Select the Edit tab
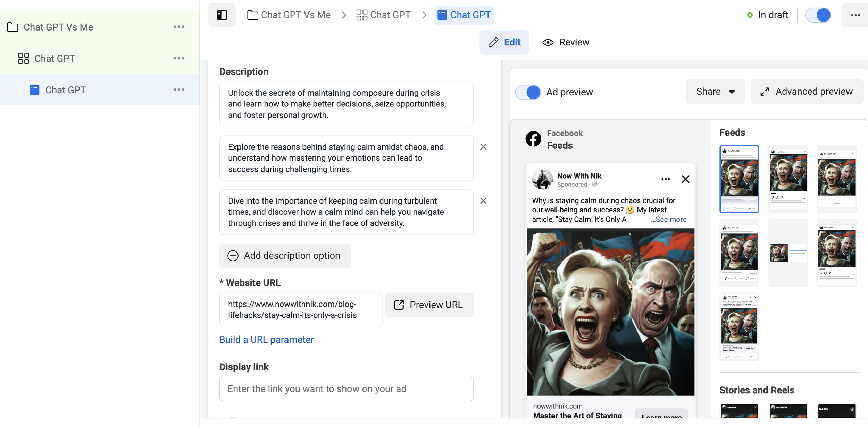Image resolution: width=868 pixels, height=427 pixels. pos(504,42)
